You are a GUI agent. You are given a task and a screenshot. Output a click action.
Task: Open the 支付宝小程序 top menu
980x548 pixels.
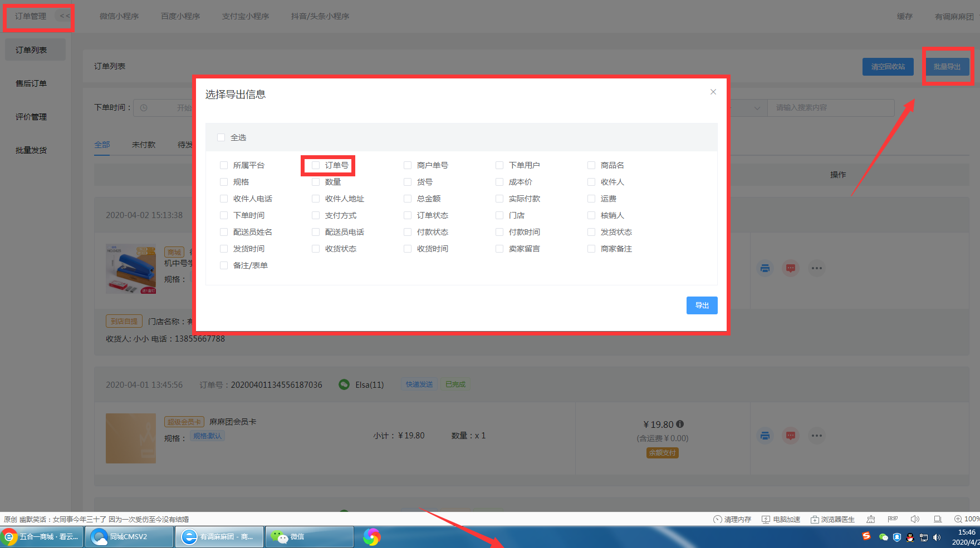[246, 16]
